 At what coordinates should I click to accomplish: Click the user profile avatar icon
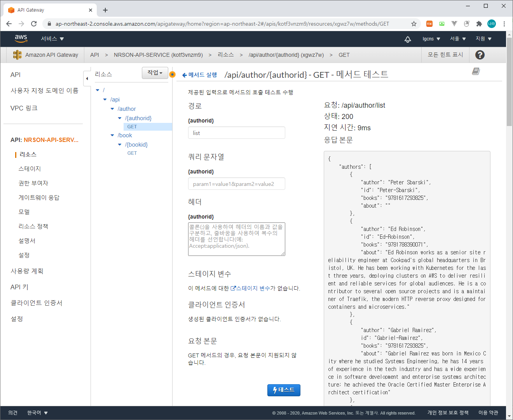492,24
